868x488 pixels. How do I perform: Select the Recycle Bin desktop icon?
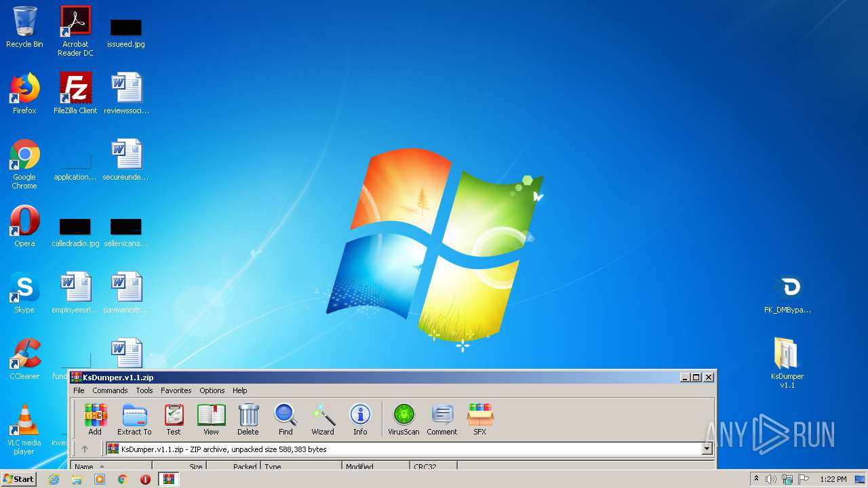tap(24, 27)
